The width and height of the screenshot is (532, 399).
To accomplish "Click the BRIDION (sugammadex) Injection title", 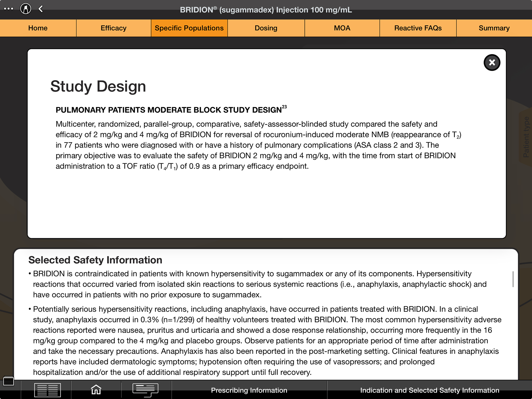I will pos(266,10).
